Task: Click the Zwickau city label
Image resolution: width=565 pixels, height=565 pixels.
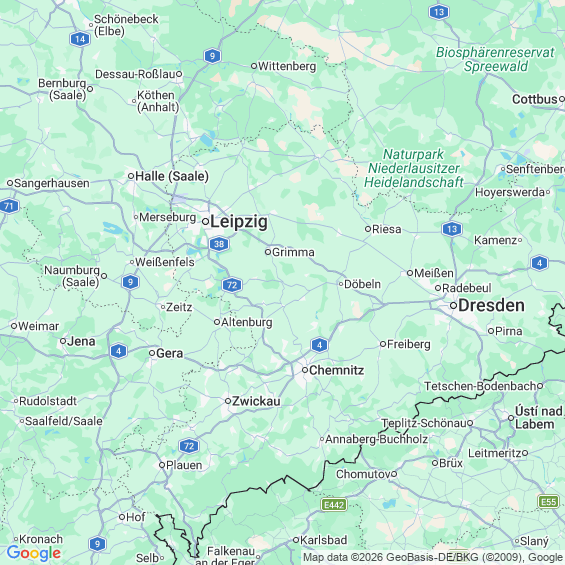Action: point(256,401)
